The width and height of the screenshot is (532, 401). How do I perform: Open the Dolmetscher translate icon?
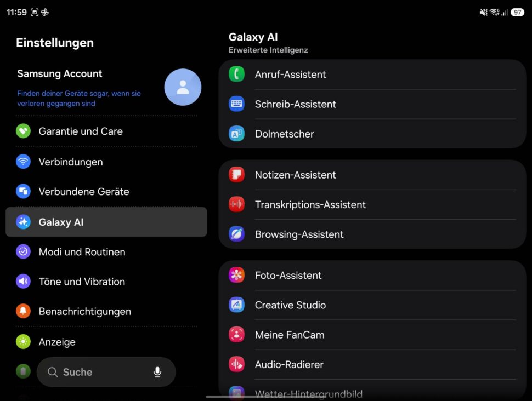[x=236, y=134]
